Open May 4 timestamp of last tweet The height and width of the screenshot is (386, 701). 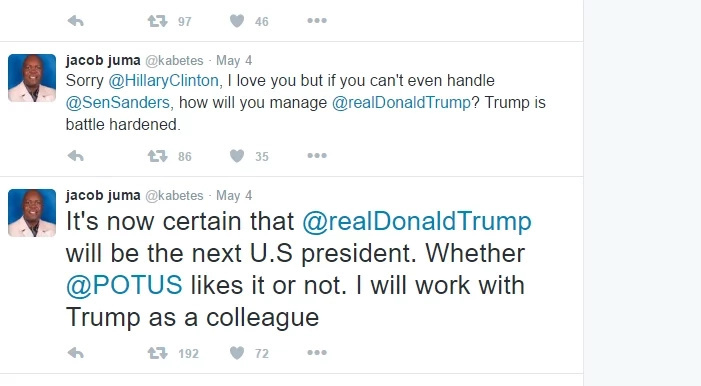tap(234, 195)
